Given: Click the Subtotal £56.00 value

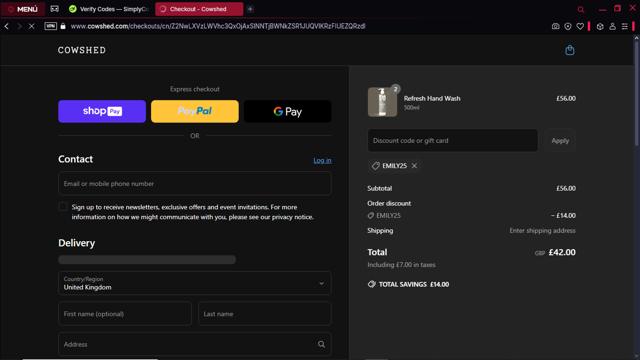Looking at the screenshot, I should (566, 188).
